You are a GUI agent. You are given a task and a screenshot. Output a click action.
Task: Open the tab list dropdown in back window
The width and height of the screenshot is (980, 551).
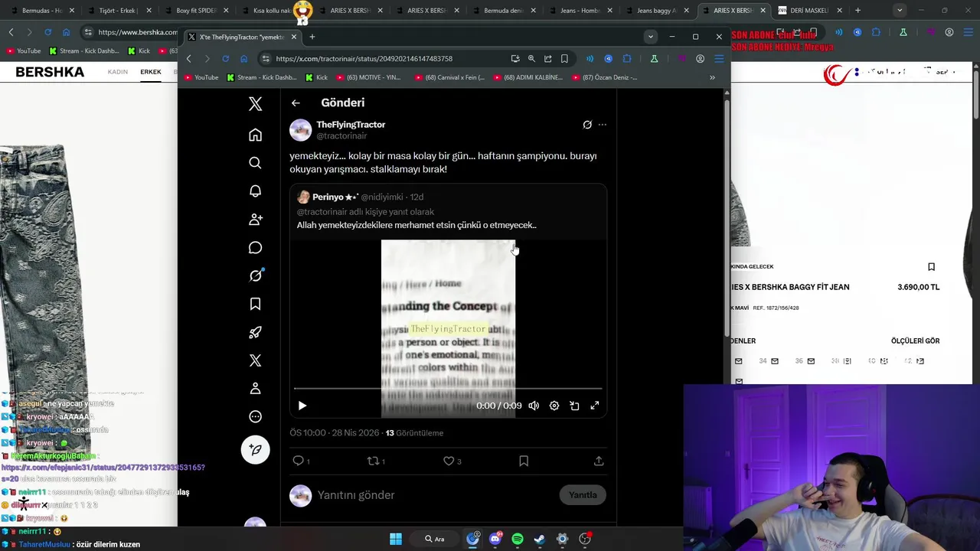click(x=900, y=11)
